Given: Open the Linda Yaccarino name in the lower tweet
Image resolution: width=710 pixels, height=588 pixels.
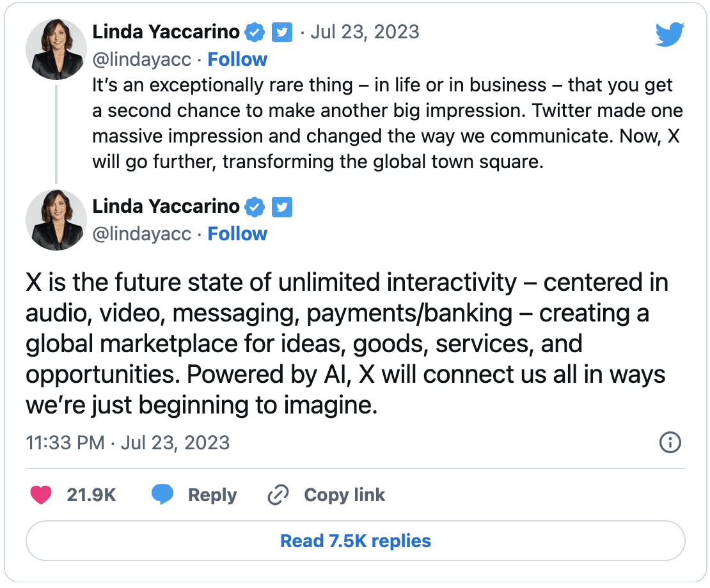Looking at the screenshot, I should [166, 206].
